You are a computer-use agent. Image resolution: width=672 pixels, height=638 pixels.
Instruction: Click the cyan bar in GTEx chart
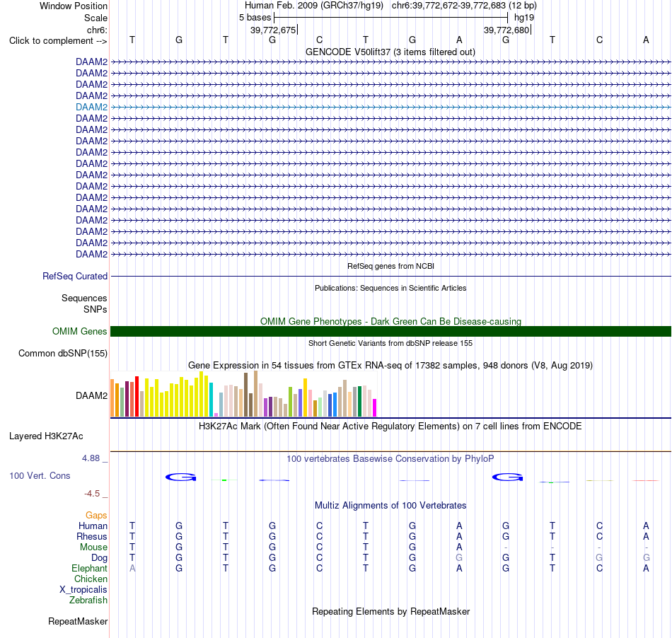[x=211, y=400]
